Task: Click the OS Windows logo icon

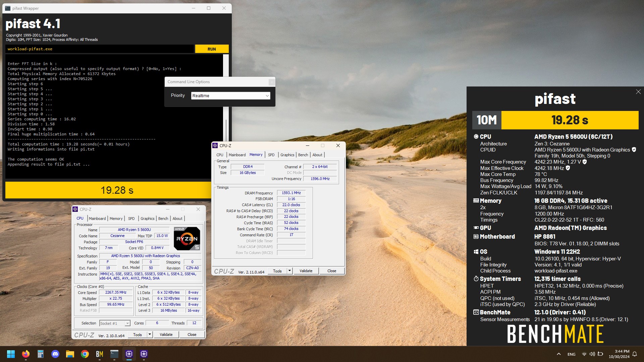Action: pos(476,251)
